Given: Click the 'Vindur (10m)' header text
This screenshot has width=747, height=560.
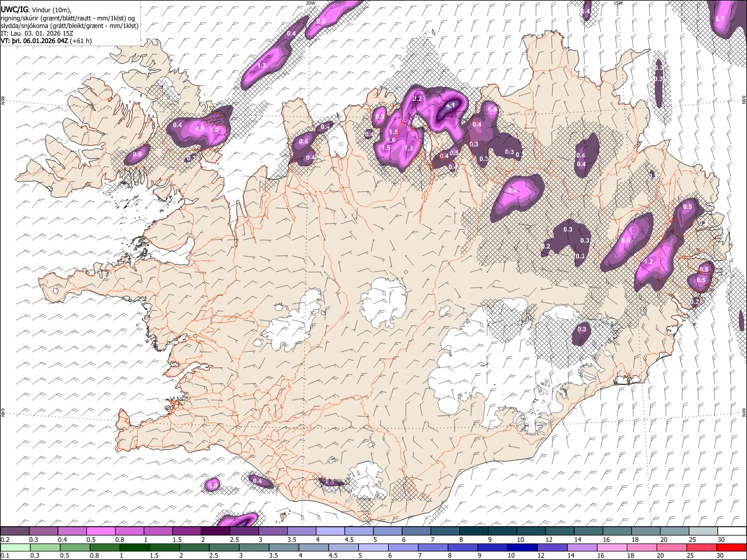Looking at the screenshot, I should tap(51, 9).
